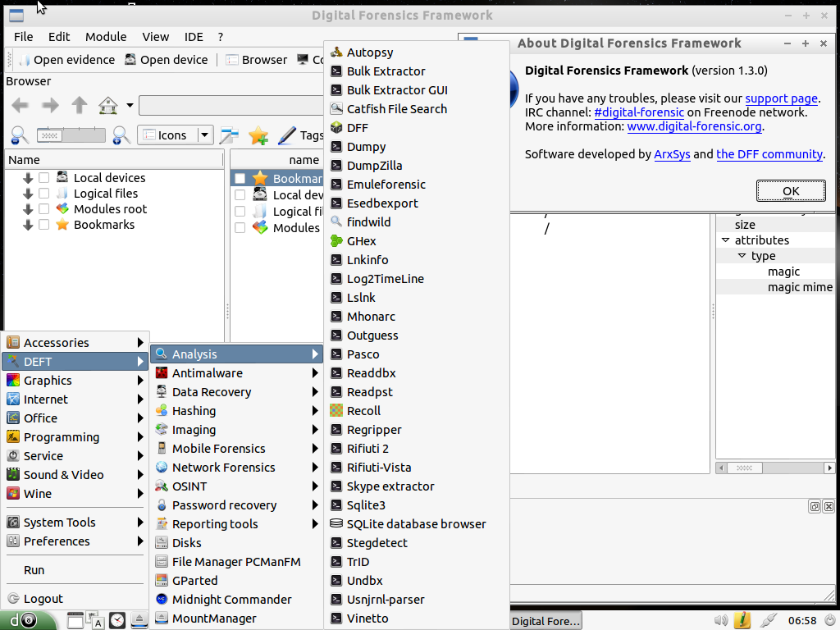Click the Back navigation arrow in Browser
840x630 pixels.
(21, 105)
